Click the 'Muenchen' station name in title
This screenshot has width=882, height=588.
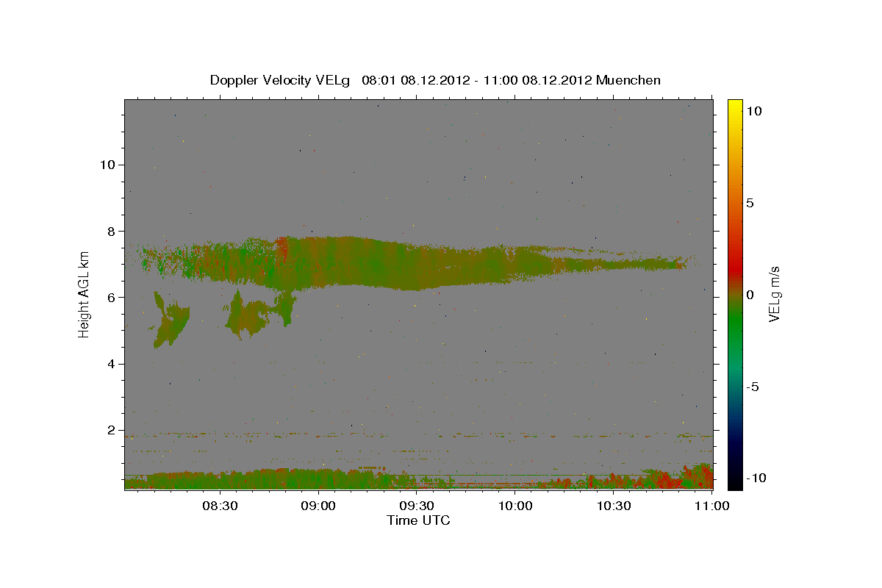[x=628, y=80]
